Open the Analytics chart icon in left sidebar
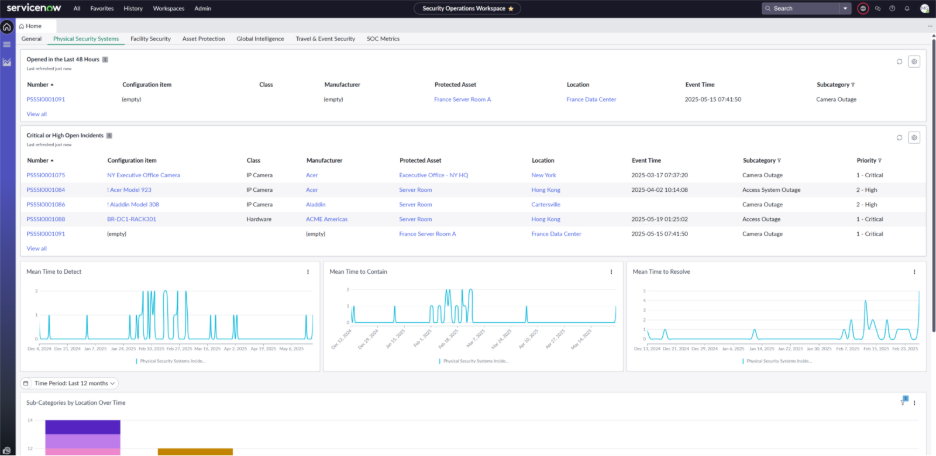Image resolution: width=936 pixels, height=456 pixels. point(7,62)
